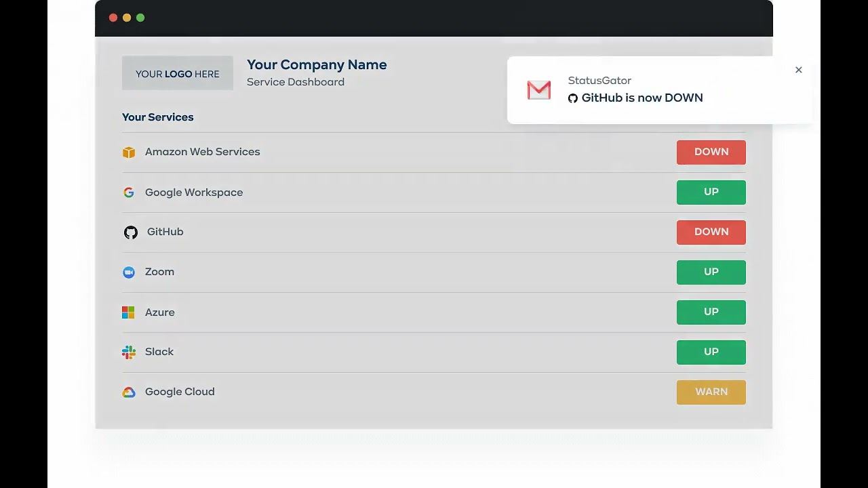Click the UP status for Slack

click(x=711, y=352)
